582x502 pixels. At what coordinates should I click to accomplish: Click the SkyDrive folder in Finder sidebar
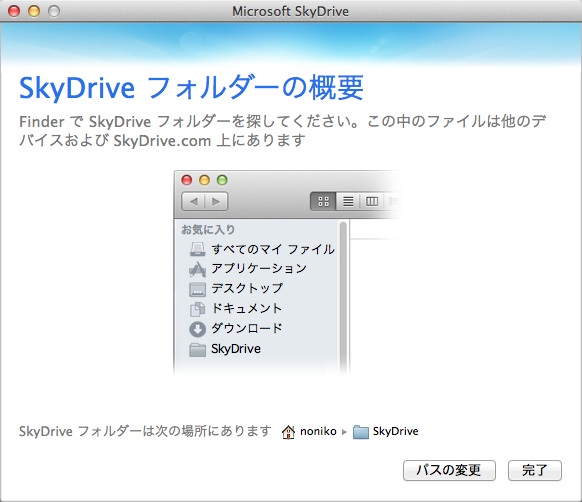pos(225,349)
